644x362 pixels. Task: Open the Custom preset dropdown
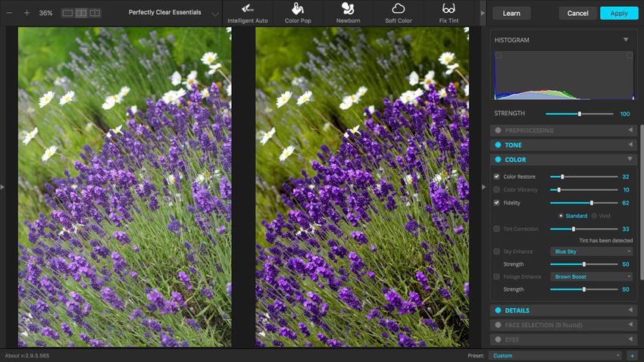(x=556, y=355)
